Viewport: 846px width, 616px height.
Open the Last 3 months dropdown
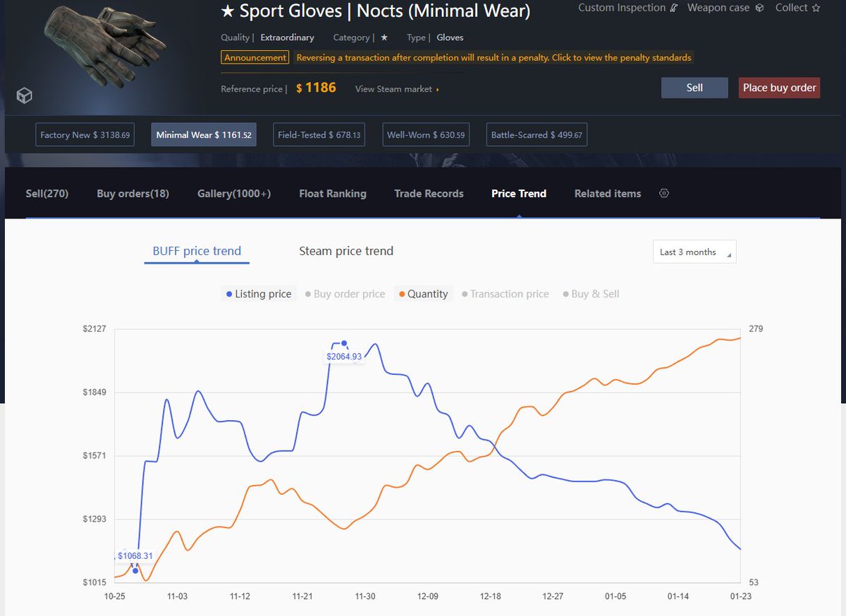[694, 252]
